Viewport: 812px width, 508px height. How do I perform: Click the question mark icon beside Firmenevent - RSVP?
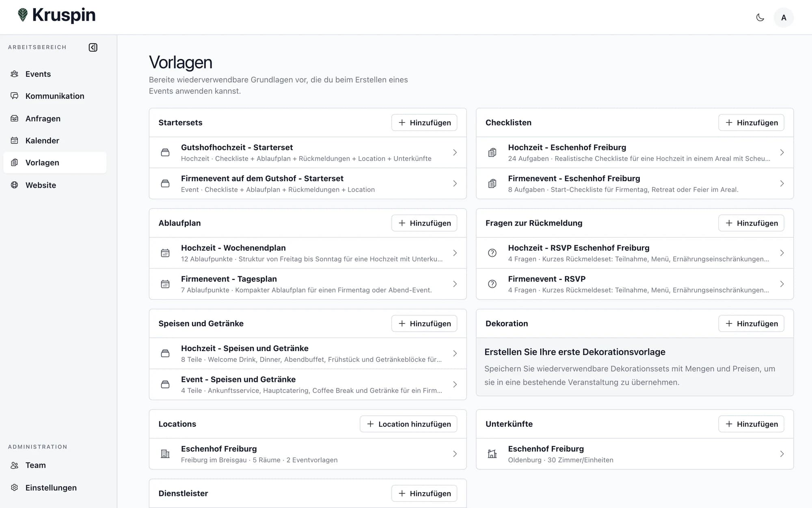tap(492, 284)
